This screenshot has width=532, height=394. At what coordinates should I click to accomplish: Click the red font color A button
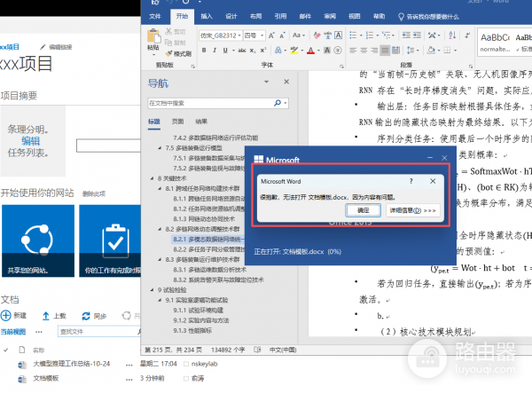click(311, 51)
